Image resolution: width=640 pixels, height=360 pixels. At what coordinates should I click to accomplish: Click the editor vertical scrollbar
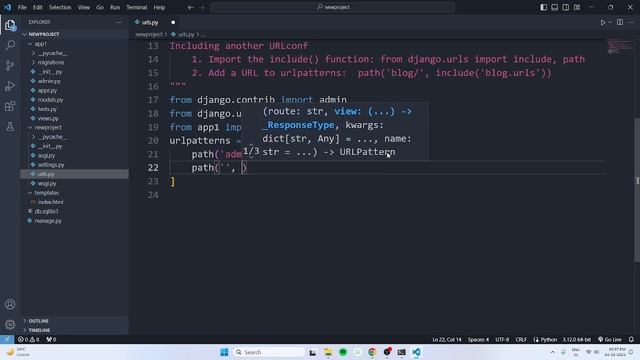click(637, 190)
